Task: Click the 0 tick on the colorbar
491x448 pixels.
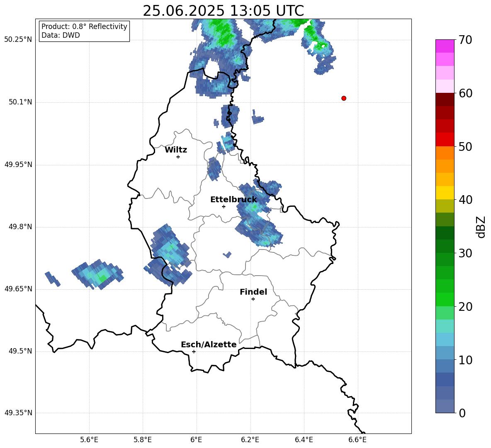Action: pos(462,413)
